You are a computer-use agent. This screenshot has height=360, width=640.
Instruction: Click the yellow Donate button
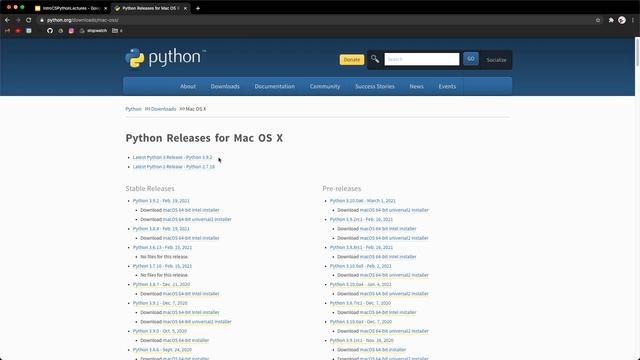click(x=351, y=60)
